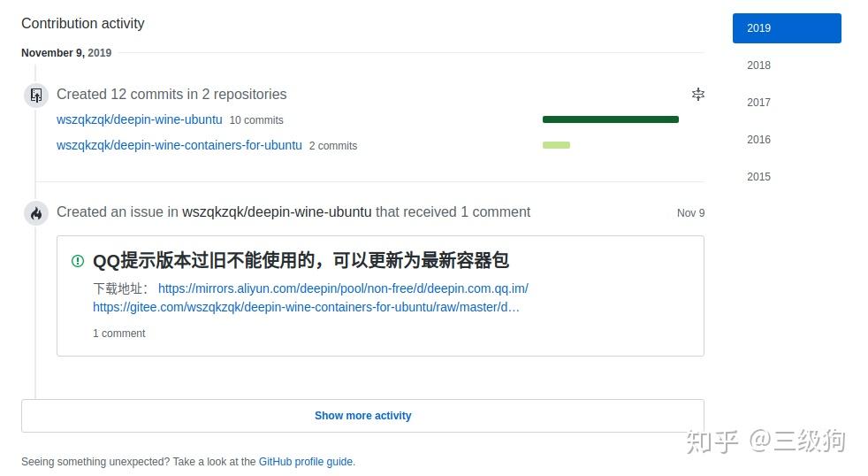Image resolution: width=868 pixels, height=476 pixels.
Task: Click the repository commits timeline icon
Action: pyautogui.click(x=36, y=96)
